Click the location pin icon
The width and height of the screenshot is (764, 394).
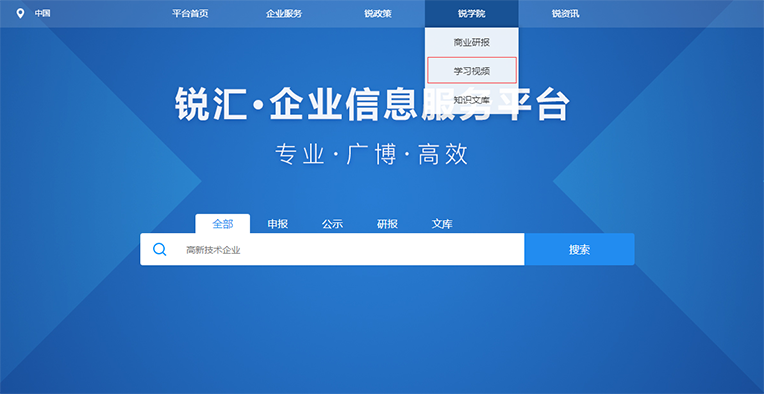[20, 13]
